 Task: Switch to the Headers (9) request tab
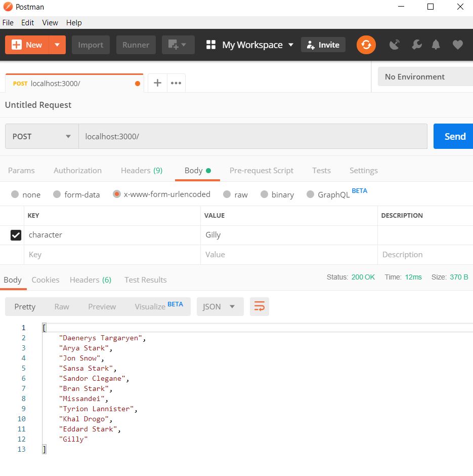(x=142, y=170)
